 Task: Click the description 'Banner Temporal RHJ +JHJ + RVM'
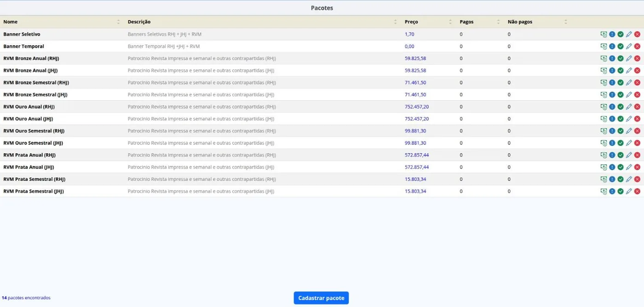point(164,46)
